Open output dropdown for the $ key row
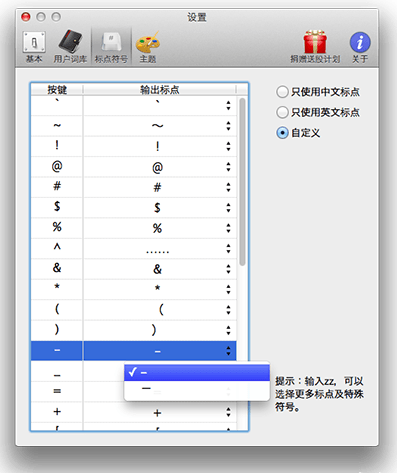Screen dimensions: 397x473 tap(228, 208)
